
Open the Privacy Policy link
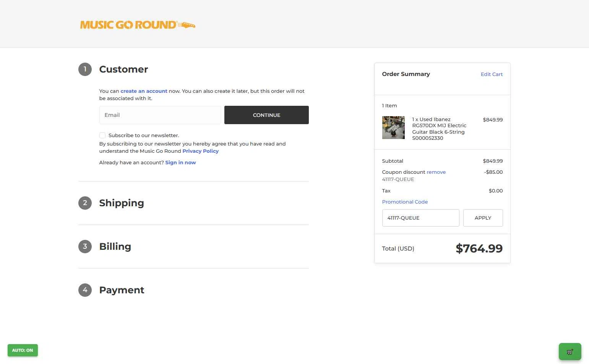200,151
